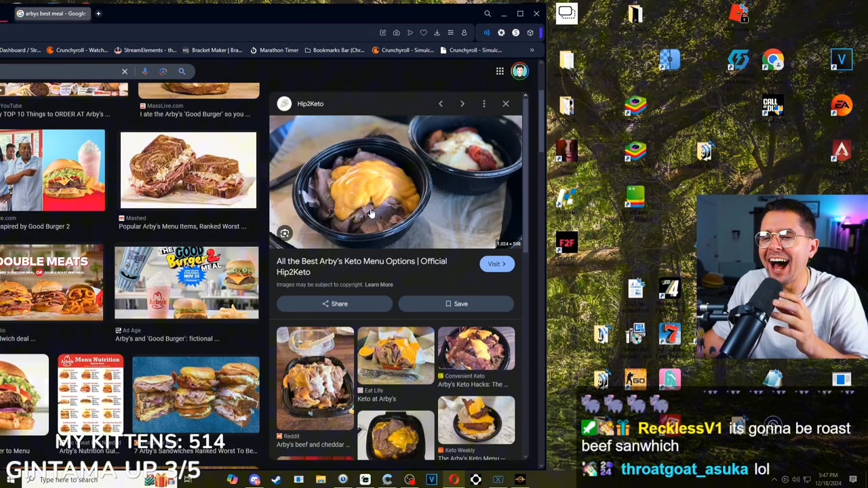
Task: Open the 'Marathon Timer' bookmark
Action: pos(275,50)
